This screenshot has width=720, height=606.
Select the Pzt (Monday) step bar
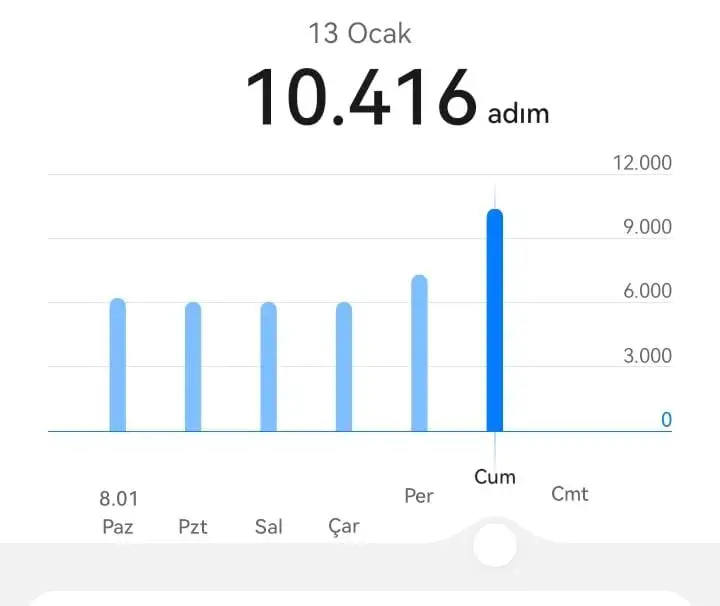(x=193, y=368)
